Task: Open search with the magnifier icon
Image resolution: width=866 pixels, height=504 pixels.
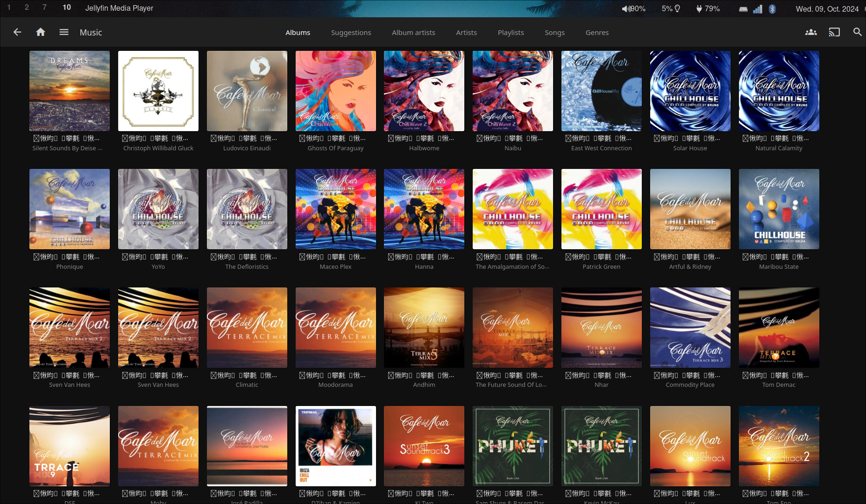Action: click(857, 32)
